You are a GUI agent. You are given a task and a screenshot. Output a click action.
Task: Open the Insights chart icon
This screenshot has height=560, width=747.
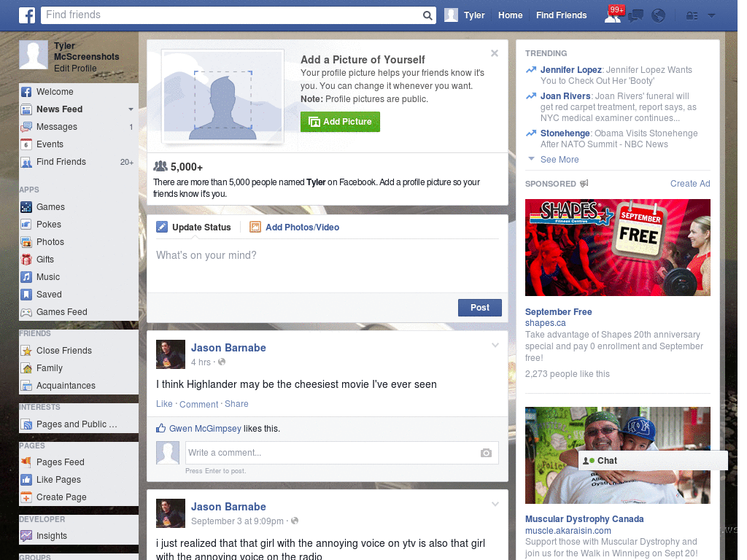coord(26,536)
